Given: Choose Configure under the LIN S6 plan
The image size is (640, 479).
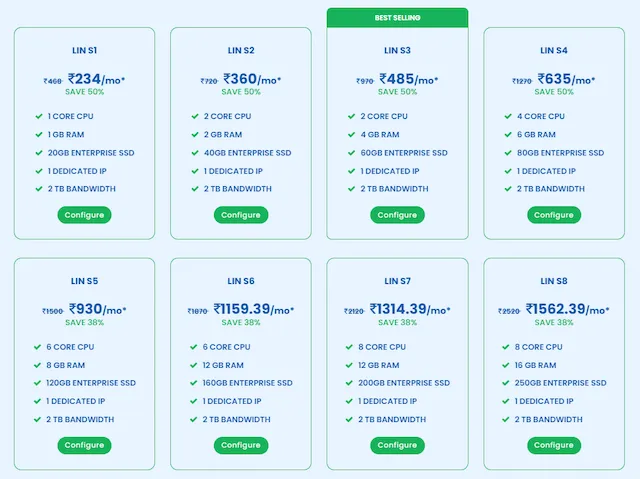Looking at the screenshot, I should (241, 445).
